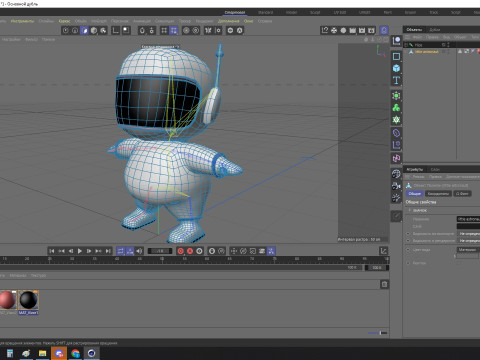
Task: Open the Атрибуты tab
Action: pyautogui.click(x=414, y=169)
